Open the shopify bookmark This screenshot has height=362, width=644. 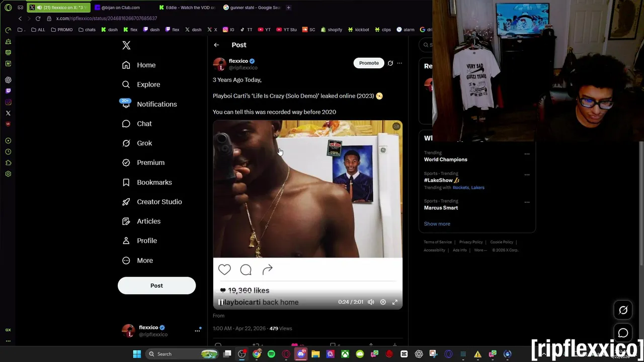[331, 30]
